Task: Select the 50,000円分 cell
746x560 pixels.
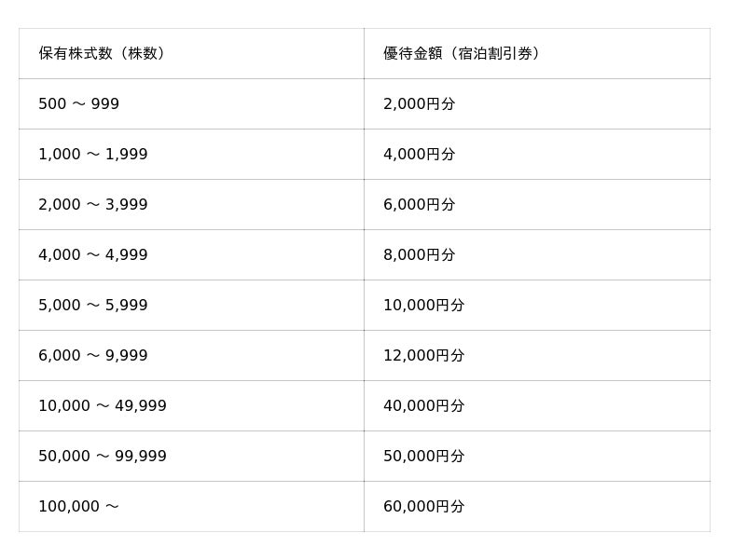Action: click(424, 457)
